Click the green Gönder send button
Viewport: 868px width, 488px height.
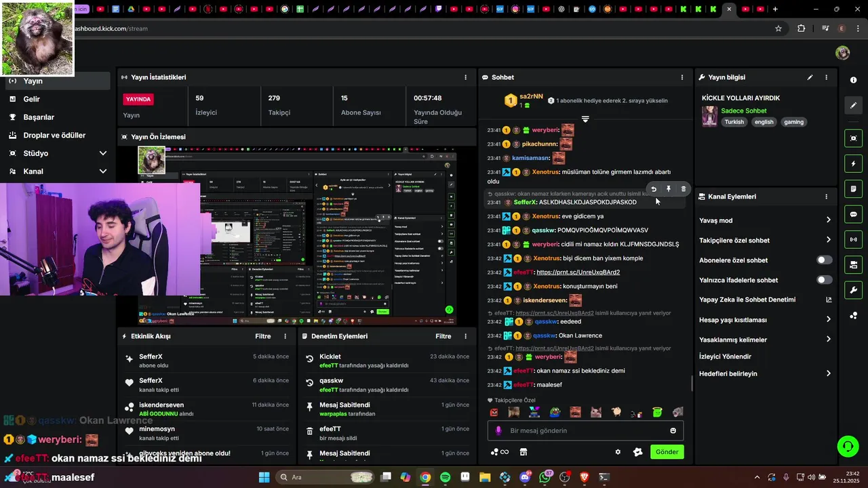coord(667,452)
